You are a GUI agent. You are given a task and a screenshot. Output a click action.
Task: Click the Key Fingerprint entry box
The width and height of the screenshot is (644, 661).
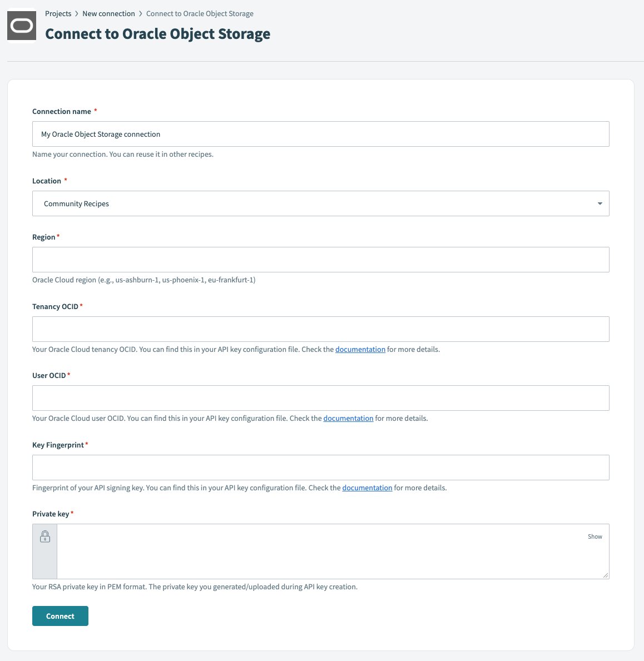(320, 468)
